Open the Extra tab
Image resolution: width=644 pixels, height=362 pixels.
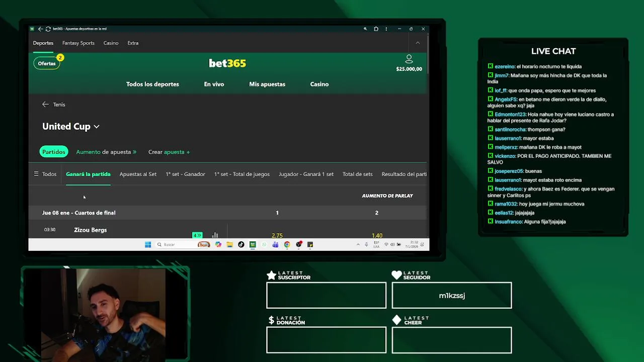coord(133,43)
